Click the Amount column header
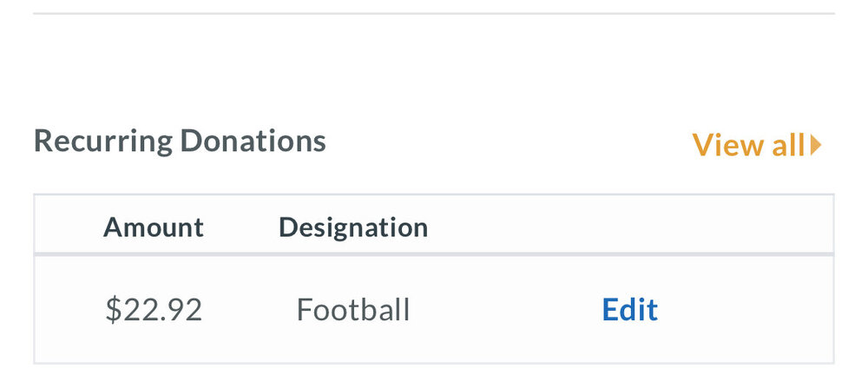 click(154, 227)
